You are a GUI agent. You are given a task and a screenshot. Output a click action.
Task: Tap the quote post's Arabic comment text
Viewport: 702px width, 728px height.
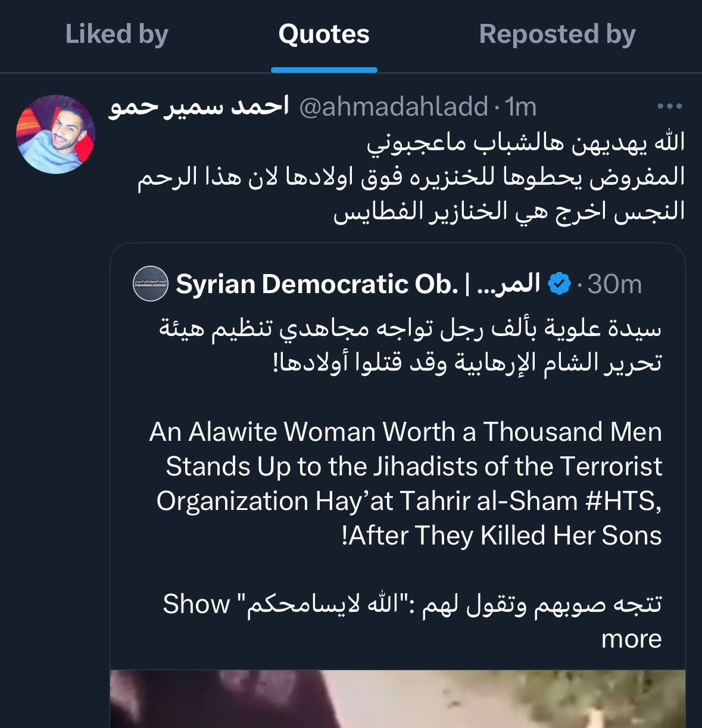click(x=411, y=178)
